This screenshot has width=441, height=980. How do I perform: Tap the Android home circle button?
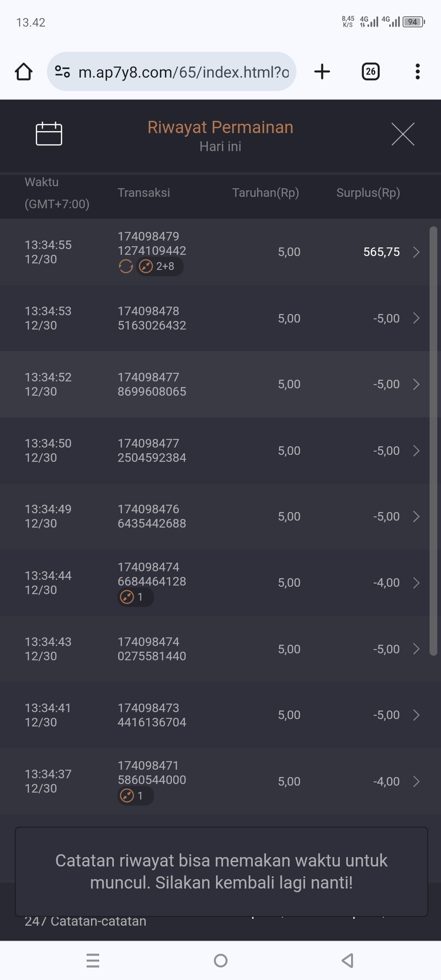point(220,961)
